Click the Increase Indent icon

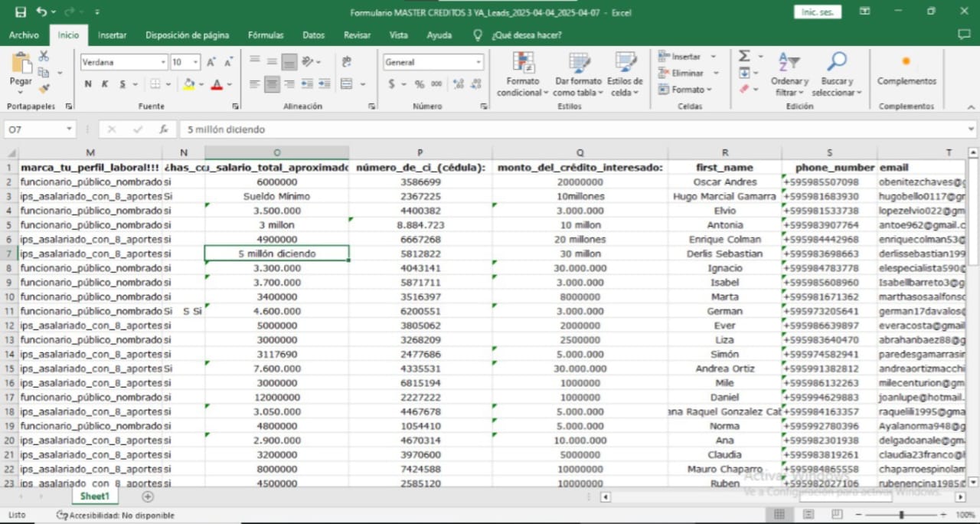click(x=325, y=84)
